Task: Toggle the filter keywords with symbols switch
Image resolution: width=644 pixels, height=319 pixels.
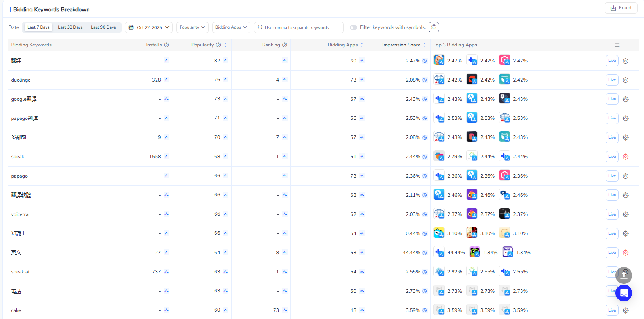Action: pyautogui.click(x=353, y=27)
